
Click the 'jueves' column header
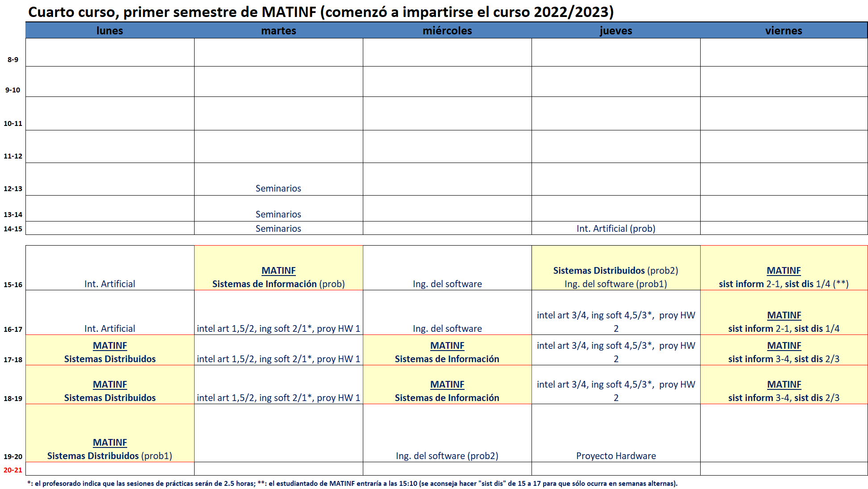pyautogui.click(x=616, y=30)
